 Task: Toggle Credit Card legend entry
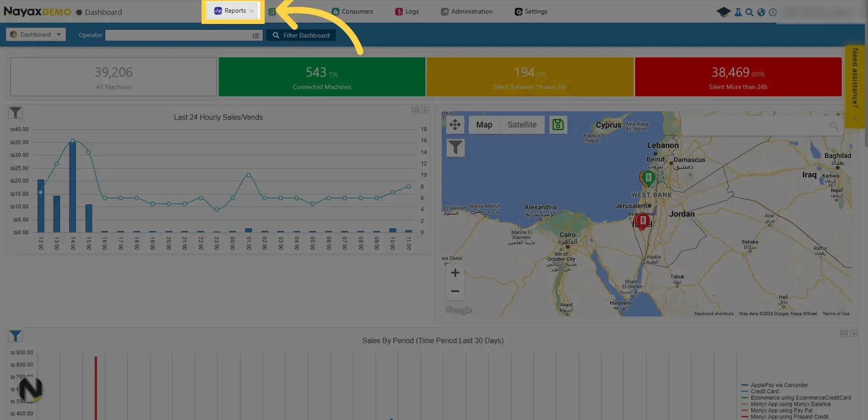pos(760,392)
